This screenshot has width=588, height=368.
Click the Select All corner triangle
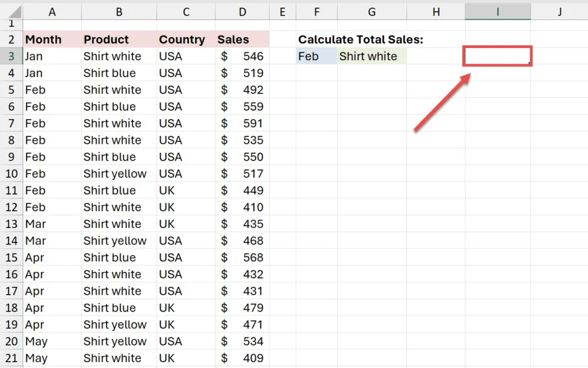click(x=14, y=12)
